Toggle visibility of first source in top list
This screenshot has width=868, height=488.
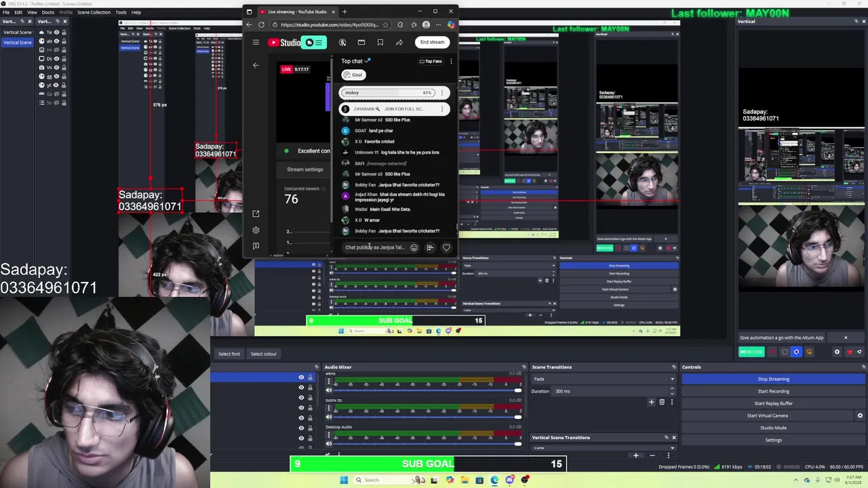coord(56,33)
